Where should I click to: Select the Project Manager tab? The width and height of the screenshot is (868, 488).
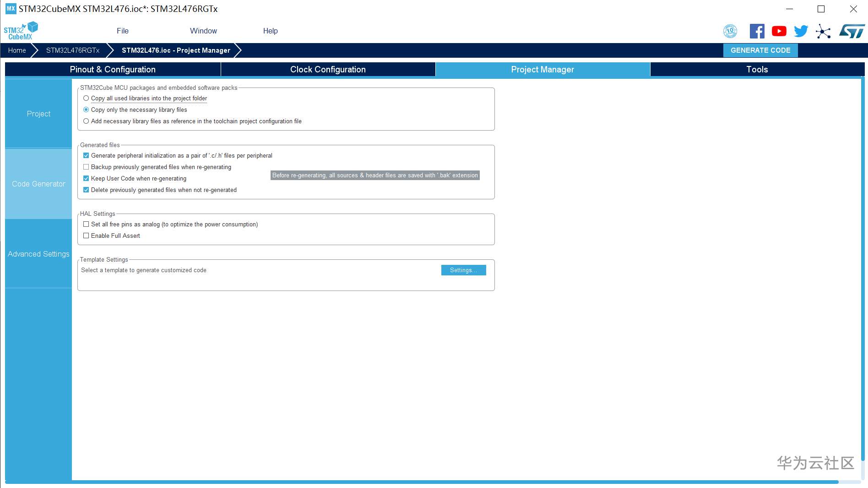click(542, 69)
